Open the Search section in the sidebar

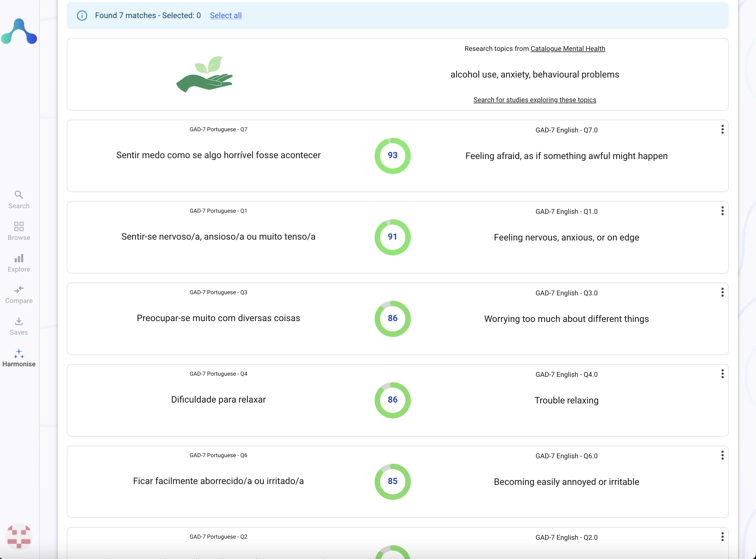[19, 199]
